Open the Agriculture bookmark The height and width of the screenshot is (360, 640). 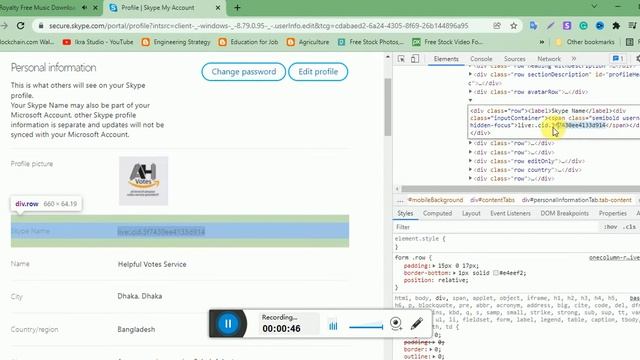tap(308, 42)
